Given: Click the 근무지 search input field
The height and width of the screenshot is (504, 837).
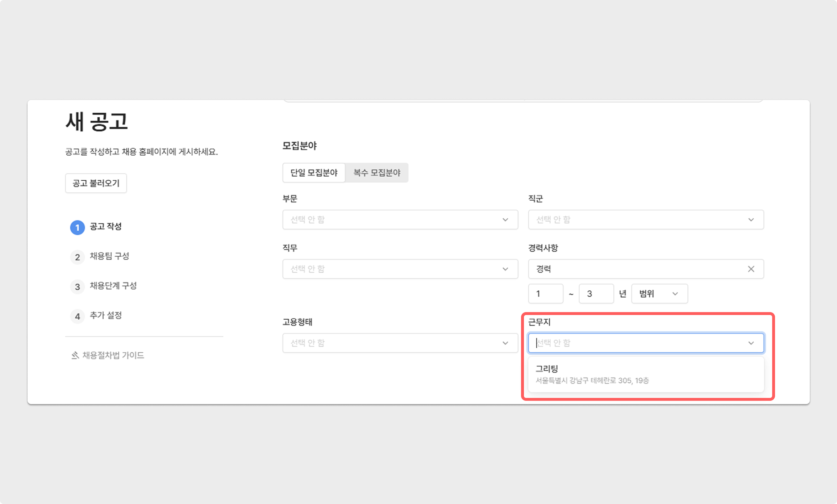Looking at the screenshot, I should pyautogui.click(x=638, y=343).
